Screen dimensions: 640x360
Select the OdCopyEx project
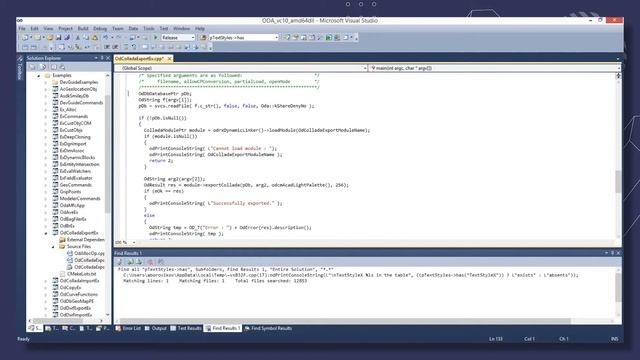coord(71,288)
